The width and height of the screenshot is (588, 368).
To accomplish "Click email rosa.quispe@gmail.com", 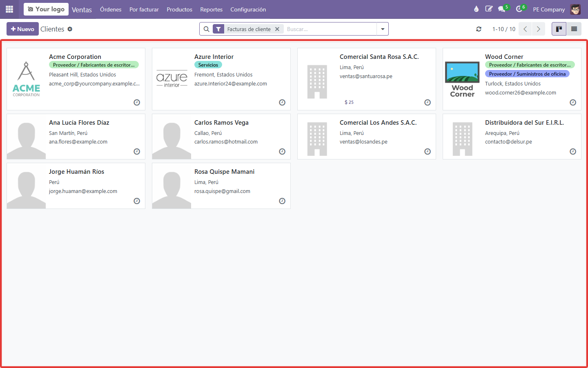I will (222, 191).
